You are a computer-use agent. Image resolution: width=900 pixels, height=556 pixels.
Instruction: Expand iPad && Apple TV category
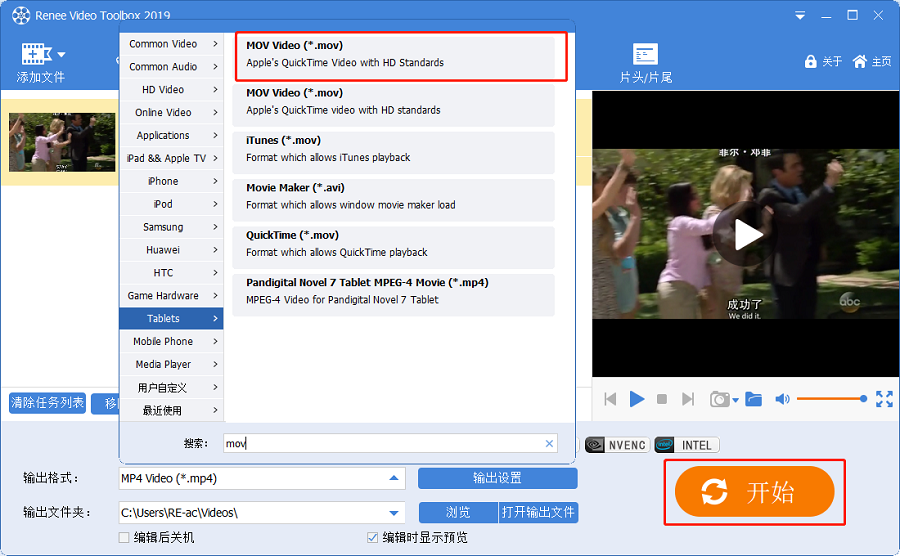tap(172, 158)
